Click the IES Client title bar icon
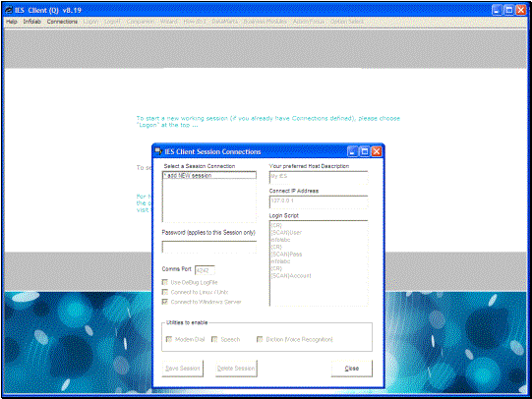Viewport: 532px width, 399px height. pyautogui.click(x=9, y=10)
